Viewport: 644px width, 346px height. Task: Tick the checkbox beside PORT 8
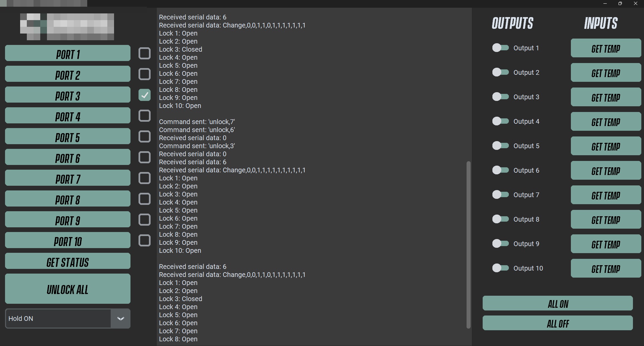pos(145,199)
